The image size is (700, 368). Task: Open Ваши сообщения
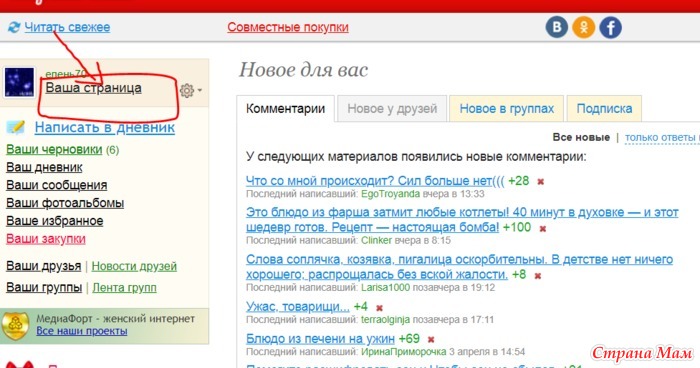point(56,185)
